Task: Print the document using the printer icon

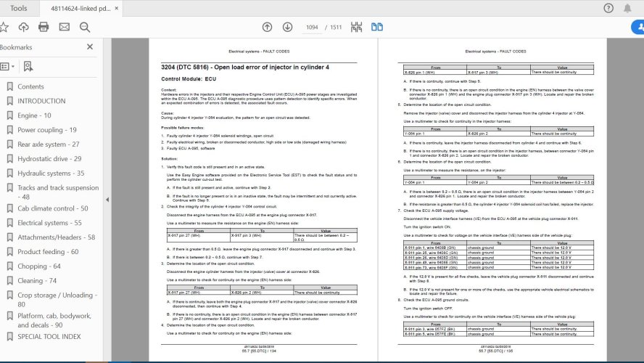Action: (44, 27)
